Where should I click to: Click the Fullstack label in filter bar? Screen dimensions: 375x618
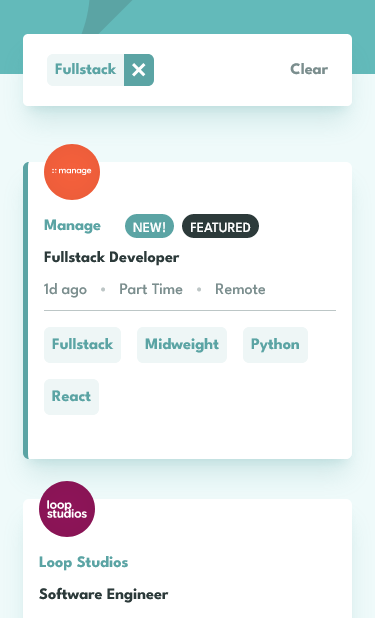pyautogui.click(x=85, y=70)
